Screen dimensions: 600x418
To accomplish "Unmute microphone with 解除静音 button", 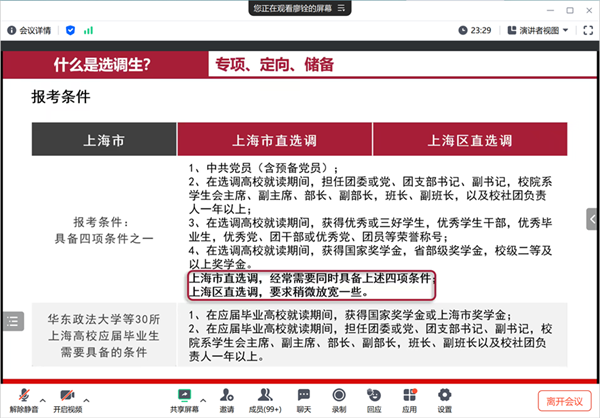I will coord(21,399).
